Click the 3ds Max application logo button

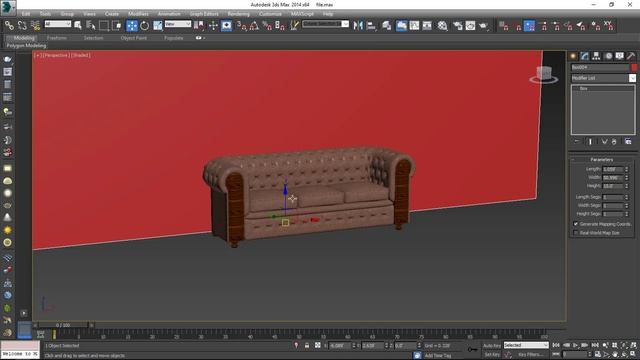click(x=8, y=8)
